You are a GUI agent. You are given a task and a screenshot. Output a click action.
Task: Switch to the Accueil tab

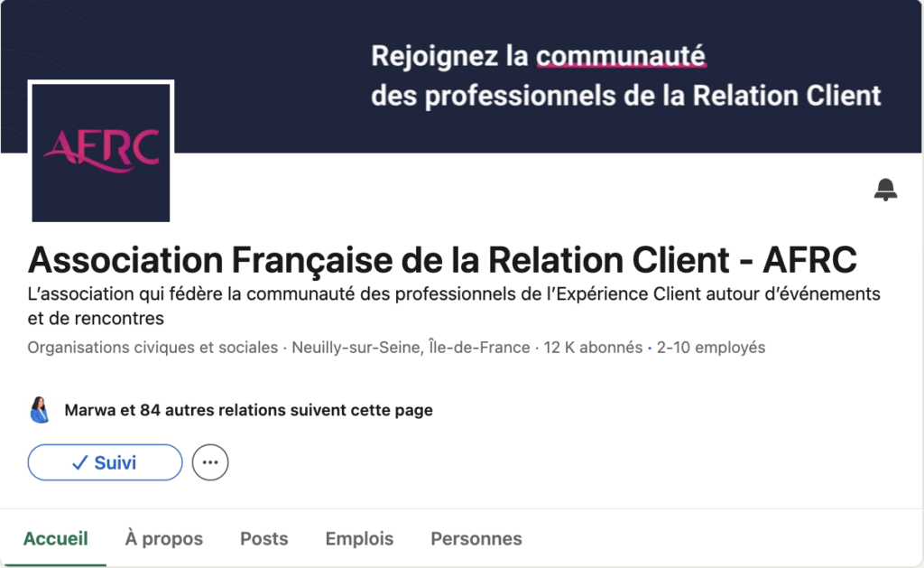click(x=56, y=539)
